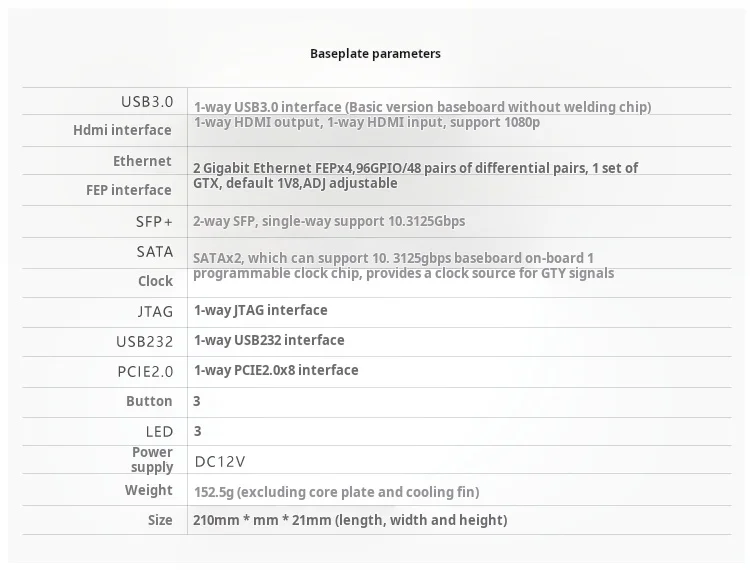
Task: Select the Ethernet row label
Action: pyautogui.click(x=142, y=161)
